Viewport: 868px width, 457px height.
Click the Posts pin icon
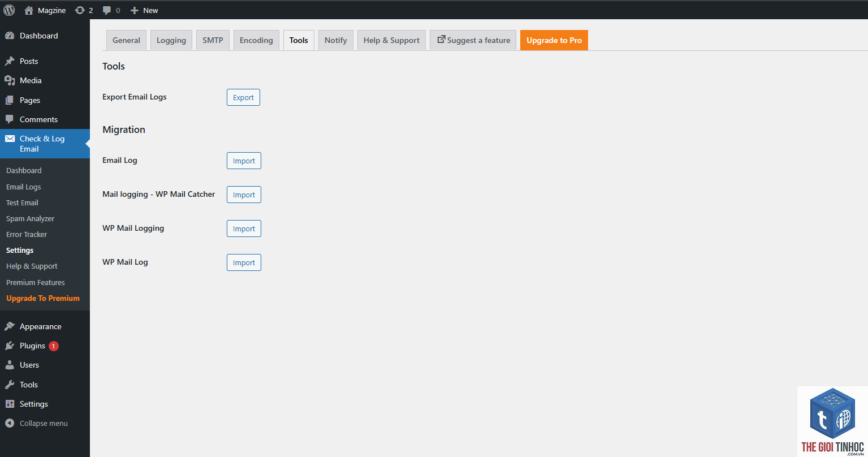tap(10, 61)
